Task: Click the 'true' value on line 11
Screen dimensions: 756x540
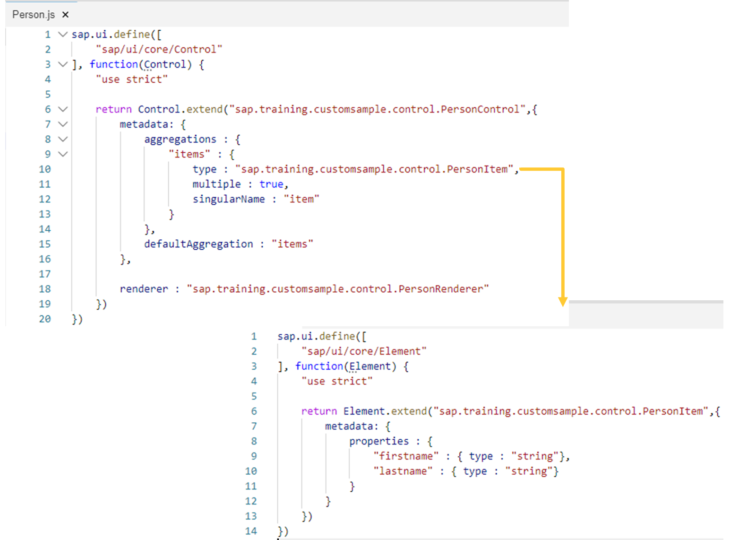Action: [271, 184]
